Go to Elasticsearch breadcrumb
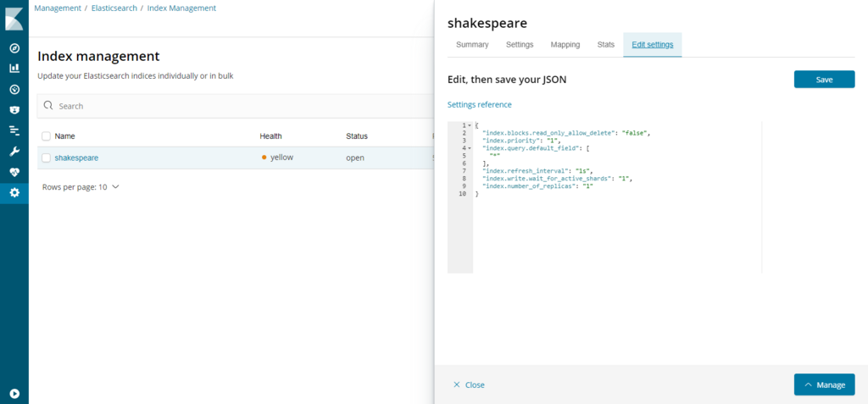The image size is (868, 404). (114, 8)
